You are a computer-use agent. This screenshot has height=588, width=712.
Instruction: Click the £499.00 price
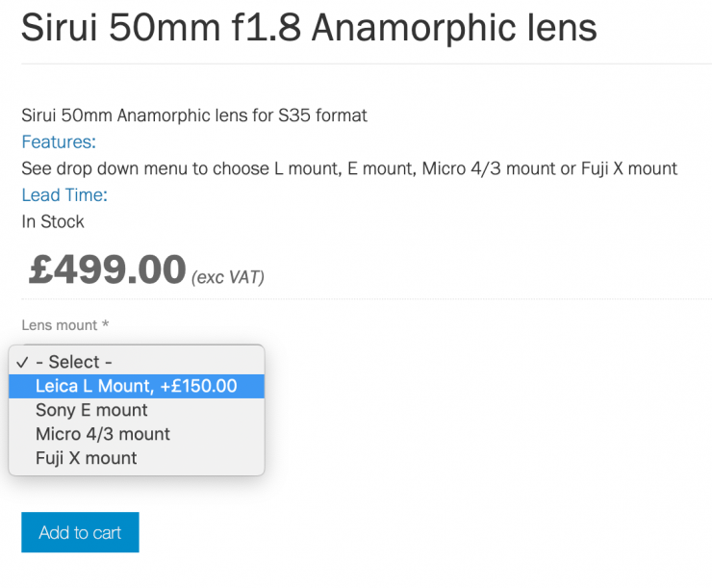click(x=107, y=270)
